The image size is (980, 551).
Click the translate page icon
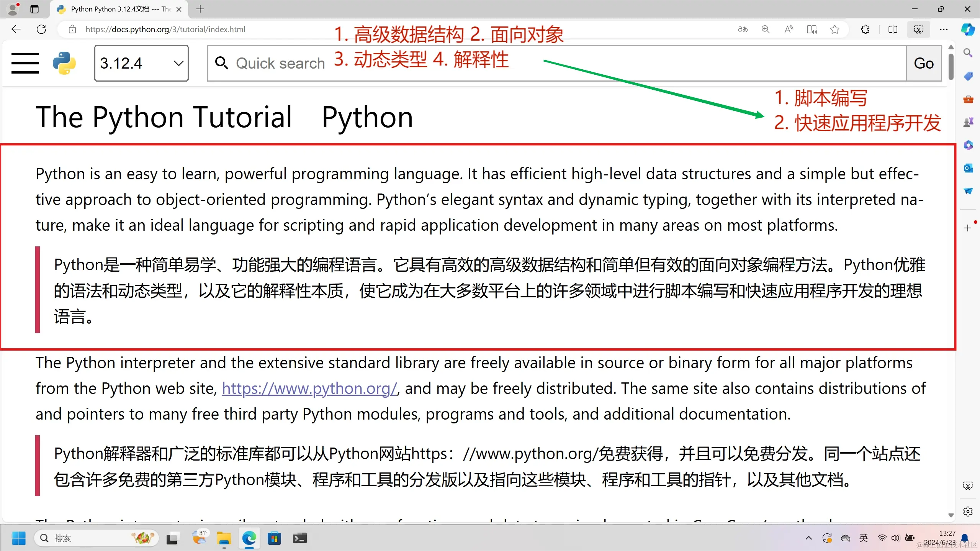click(x=743, y=30)
